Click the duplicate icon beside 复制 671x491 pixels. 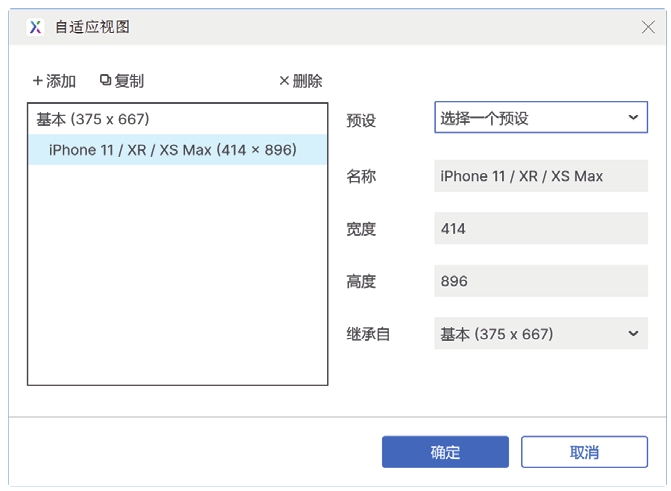click(x=105, y=81)
